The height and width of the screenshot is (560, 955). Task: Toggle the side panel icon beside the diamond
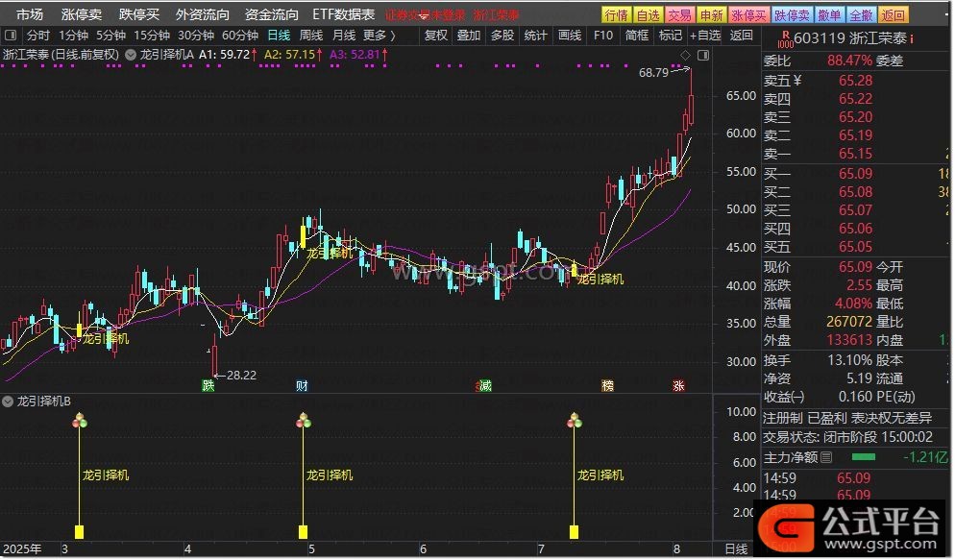(703, 56)
